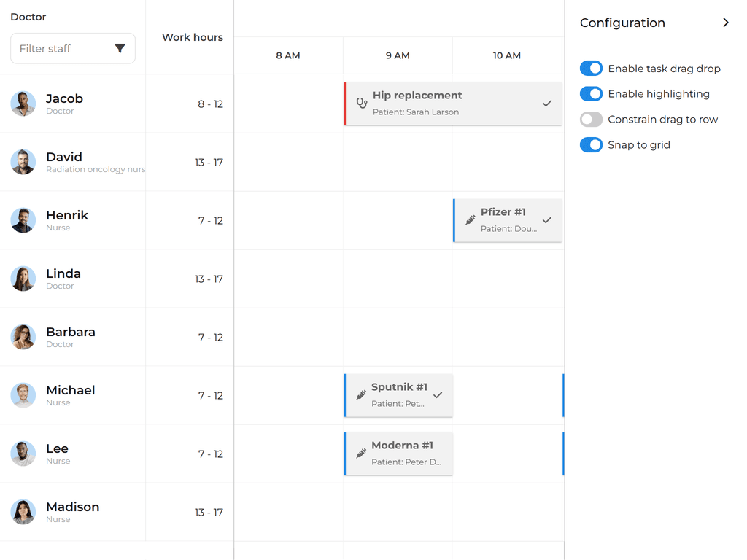
Task: Enable Constrain drag to row
Action: click(x=591, y=119)
